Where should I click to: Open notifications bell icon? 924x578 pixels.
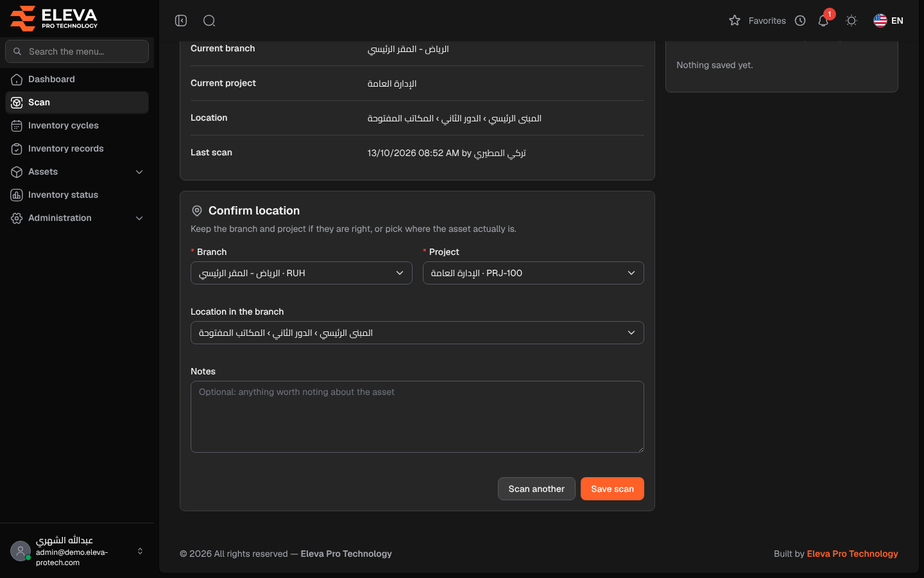coord(823,21)
